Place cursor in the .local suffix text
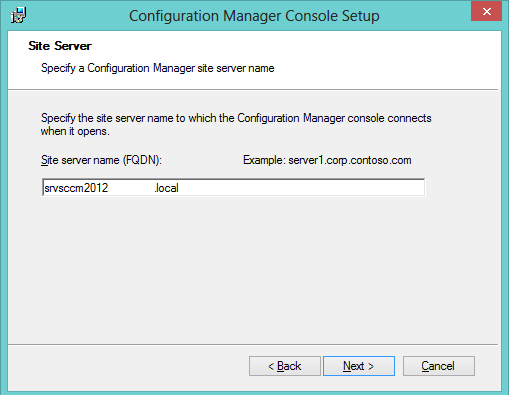The width and height of the screenshot is (509, 395). coord(167,188)
